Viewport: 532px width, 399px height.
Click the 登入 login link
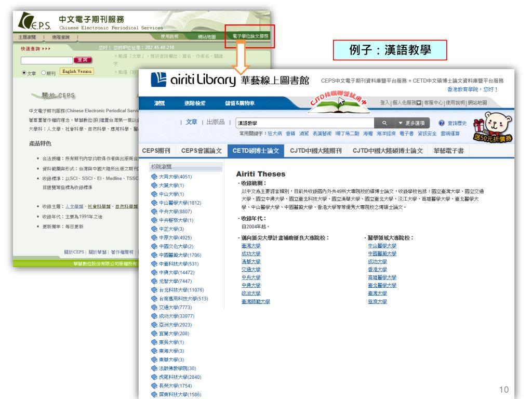point(385,102)
